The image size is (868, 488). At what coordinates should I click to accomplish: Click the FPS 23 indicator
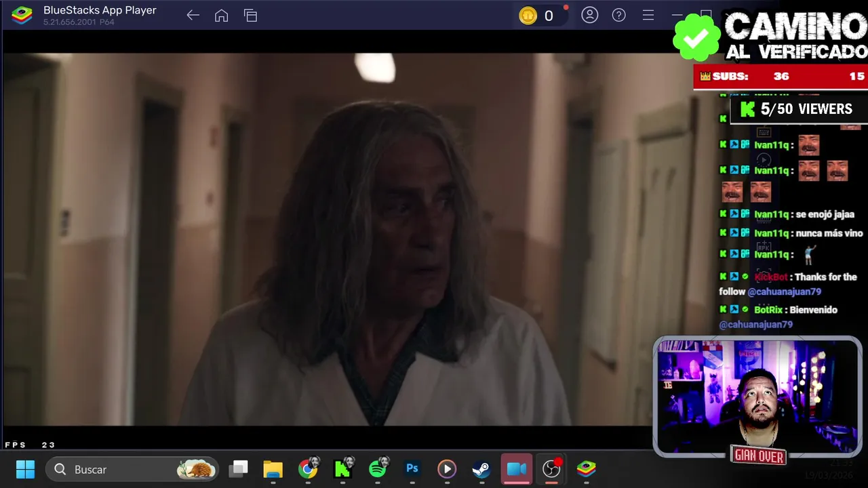(30, 445)
